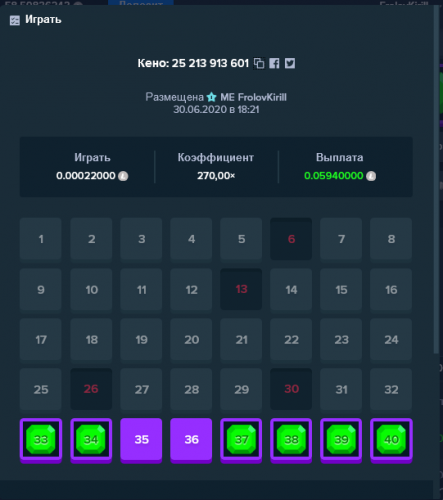Click the Коэффициент label
Image resolution: width=443 pixels, height=500 pixels.
216,157
